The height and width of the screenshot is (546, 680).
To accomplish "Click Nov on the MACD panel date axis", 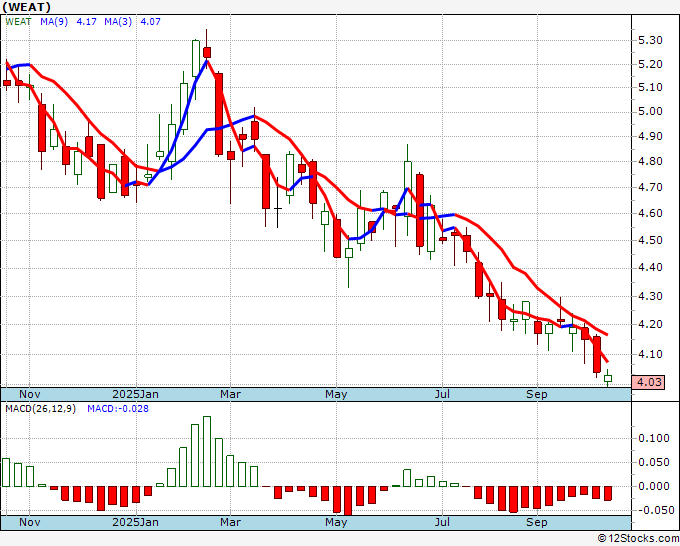I will pyautogui.click(x=29, y=522).
